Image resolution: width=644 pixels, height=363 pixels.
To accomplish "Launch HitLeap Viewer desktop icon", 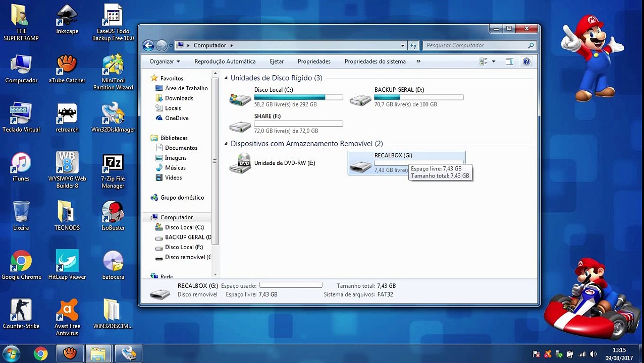I will tap(67, 265).
